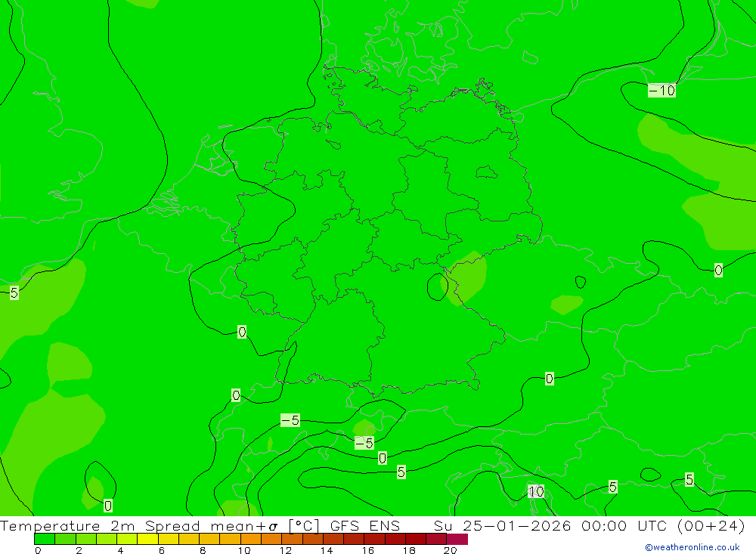Pick the last crimson legend swatch at 20
Screen dimensions: 756x554
[457, 539]
